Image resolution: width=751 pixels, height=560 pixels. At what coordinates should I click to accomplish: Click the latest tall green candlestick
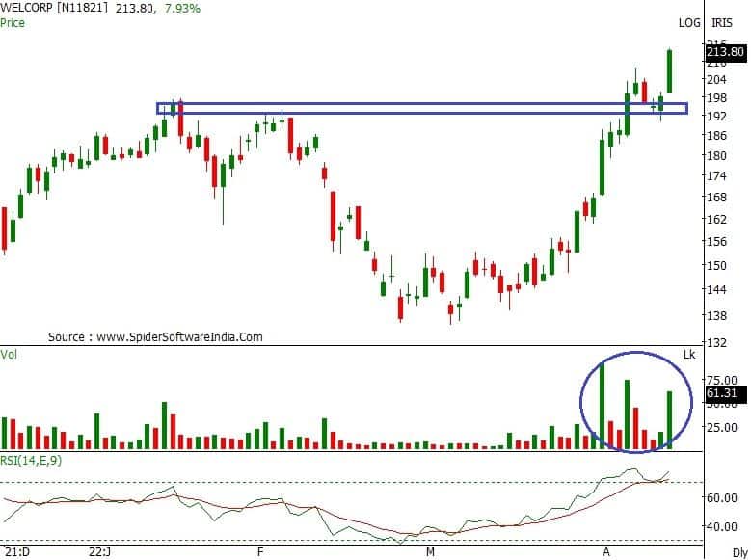(x=669, y=71)
